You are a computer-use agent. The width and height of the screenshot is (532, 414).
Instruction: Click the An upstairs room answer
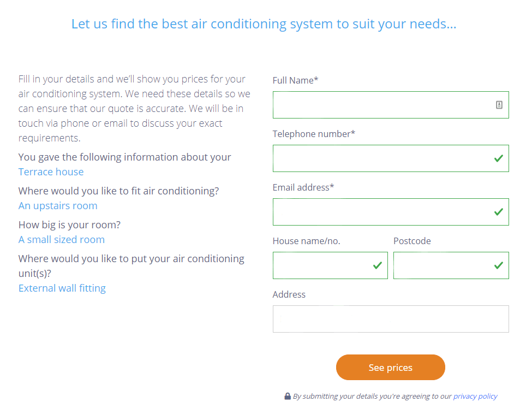[58, 206]
